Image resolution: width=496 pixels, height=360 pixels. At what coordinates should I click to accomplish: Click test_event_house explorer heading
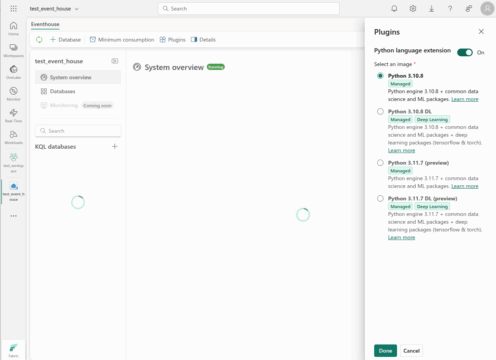(59, 61)
